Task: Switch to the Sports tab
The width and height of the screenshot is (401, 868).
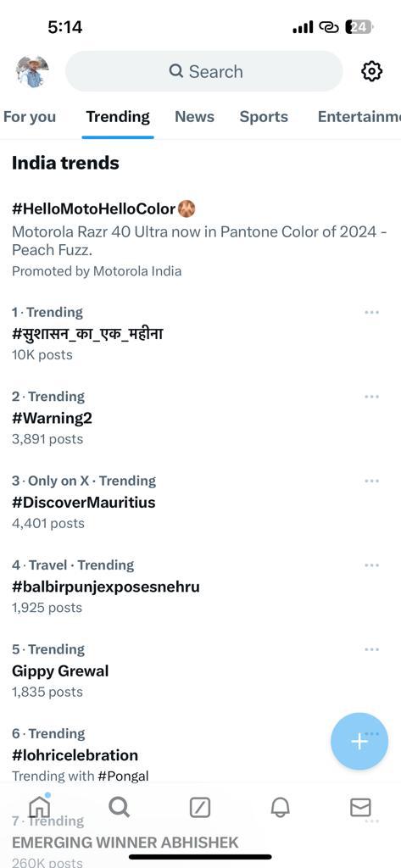Action: click(264, 117)
